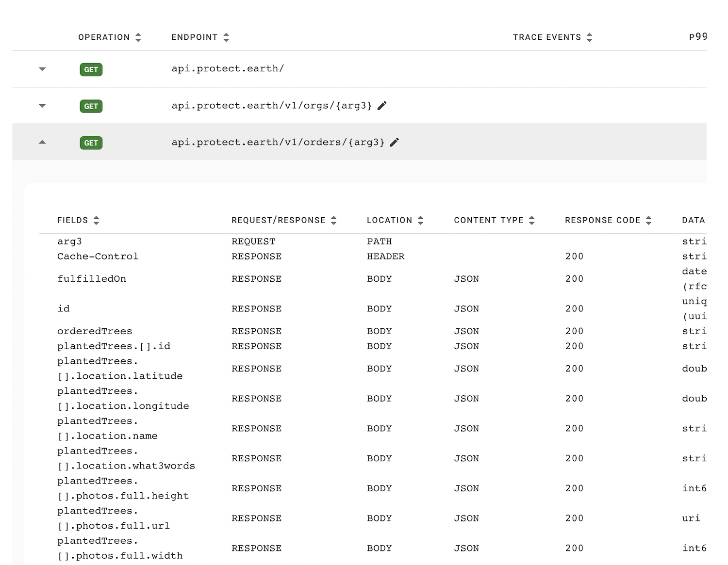728x565 pixels.
Task: Sort by TRACE EVENTS using its sort icon
Action: coord(589,37)
